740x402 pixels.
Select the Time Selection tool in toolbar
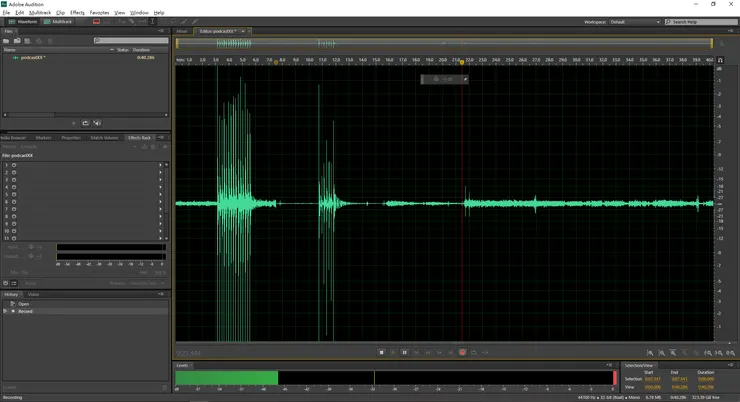(x=152, y=21)
